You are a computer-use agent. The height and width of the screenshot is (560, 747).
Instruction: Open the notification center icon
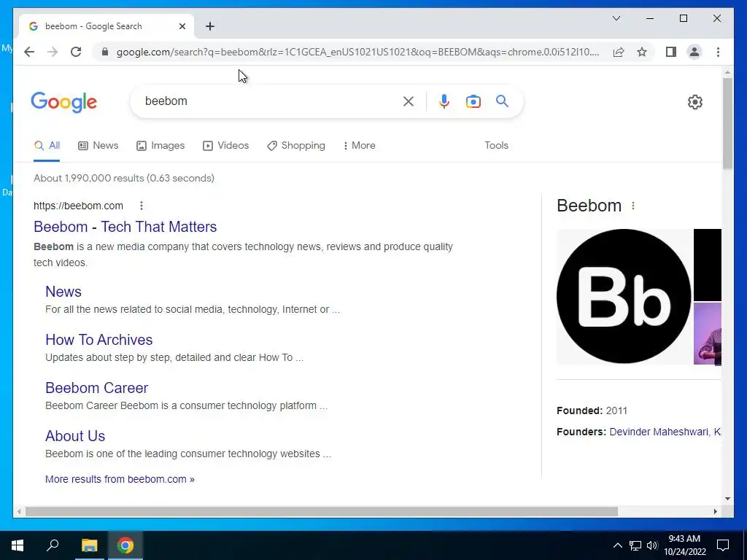(x=723, y=545)
